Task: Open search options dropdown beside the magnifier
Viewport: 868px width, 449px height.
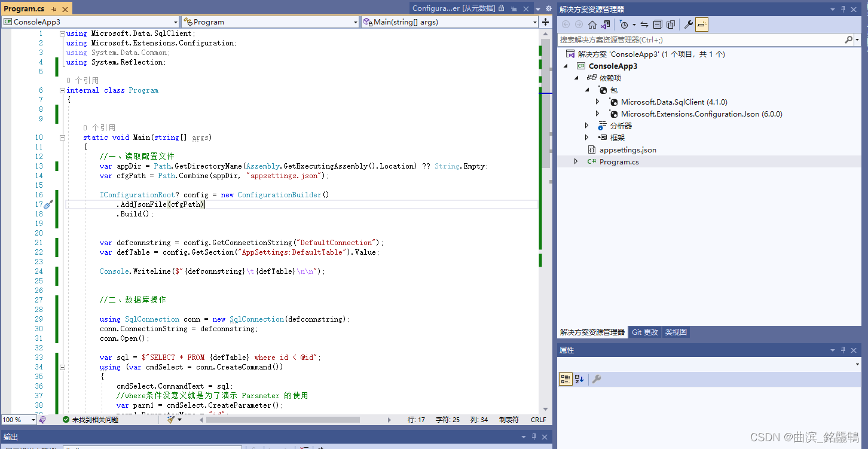Action: tap(857, 39)
